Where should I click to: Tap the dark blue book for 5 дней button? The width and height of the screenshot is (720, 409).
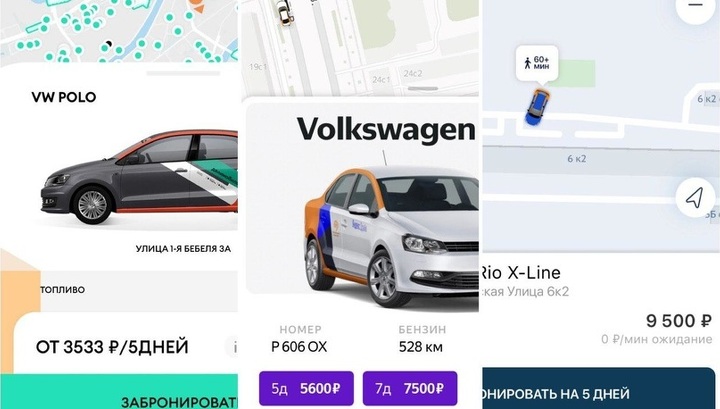[x=599, y=388]
